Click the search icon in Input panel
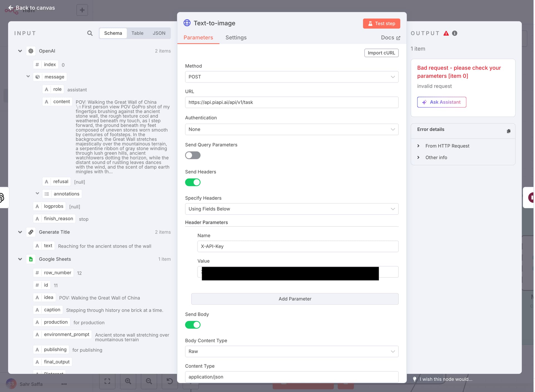This screenshot has width=535, height=392. [90, 33]
